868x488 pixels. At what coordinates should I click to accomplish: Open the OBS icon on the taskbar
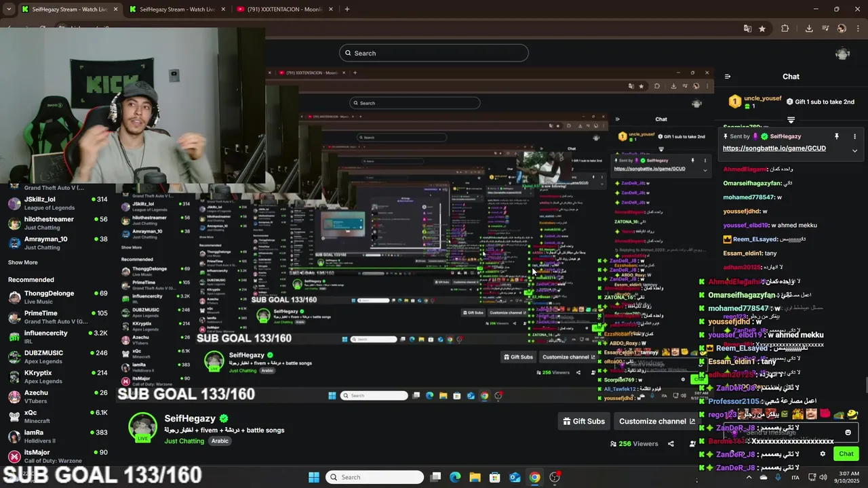(555, 477)
